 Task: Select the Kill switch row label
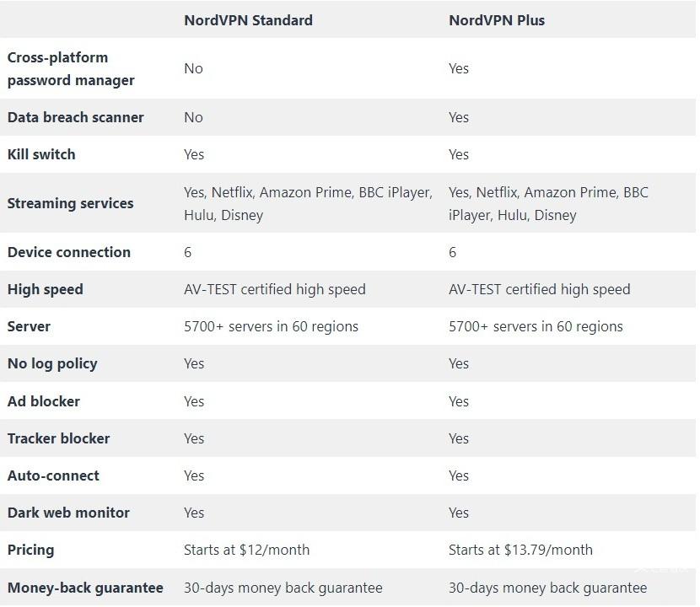[x=41, y=154]
